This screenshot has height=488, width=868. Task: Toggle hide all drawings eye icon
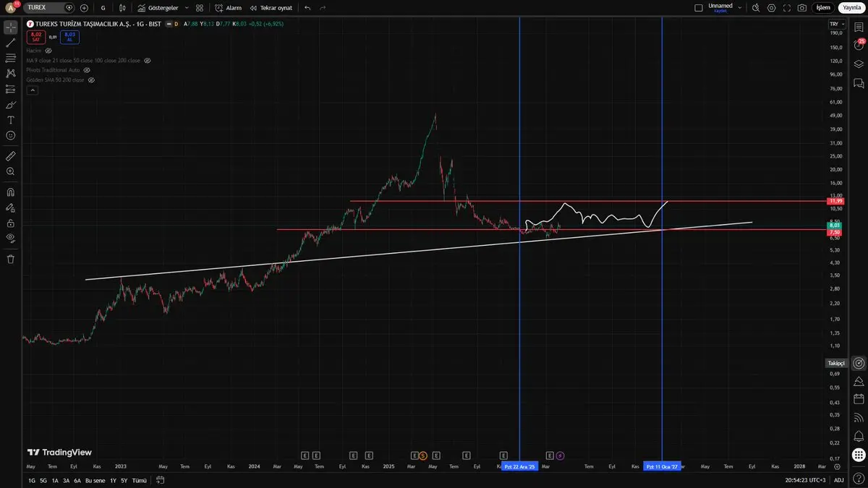click(11, 238)
